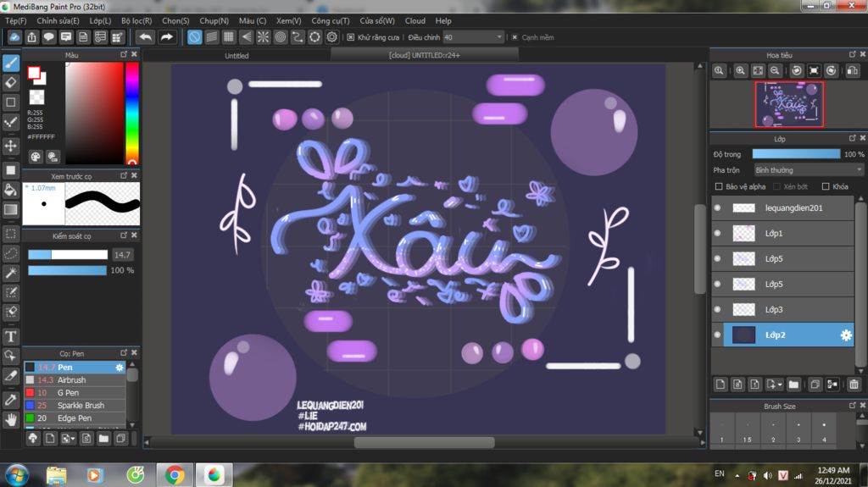Delete layer trash icon

854,384
